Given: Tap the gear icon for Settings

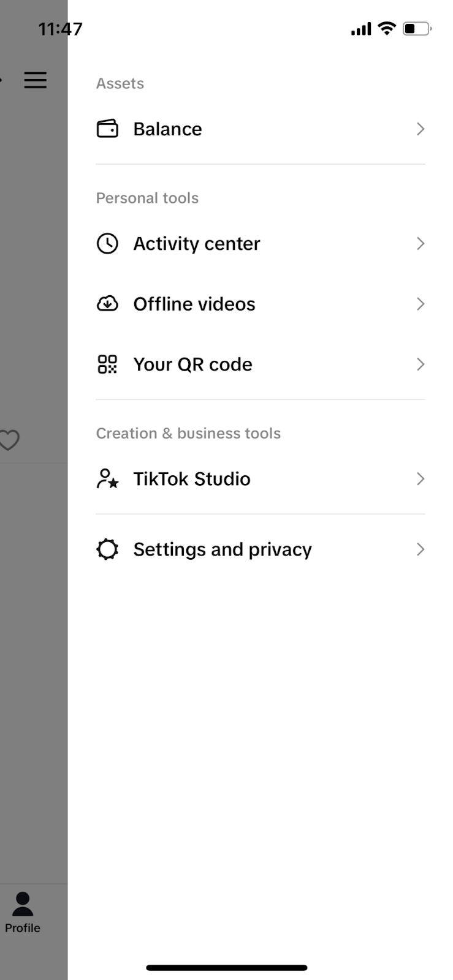Looking at the screenshot, I should click(107, 549).
